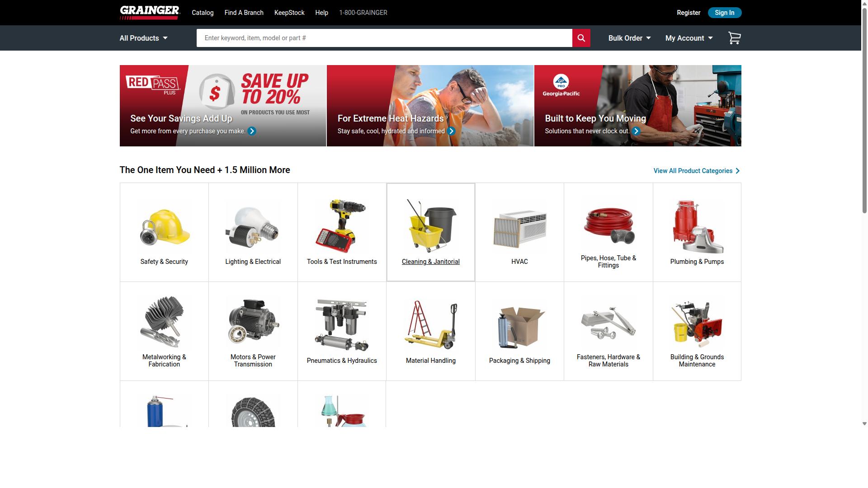Click the Georgia-Pacific Pro logo
868x488 pixels.
(x=561, y=85)
